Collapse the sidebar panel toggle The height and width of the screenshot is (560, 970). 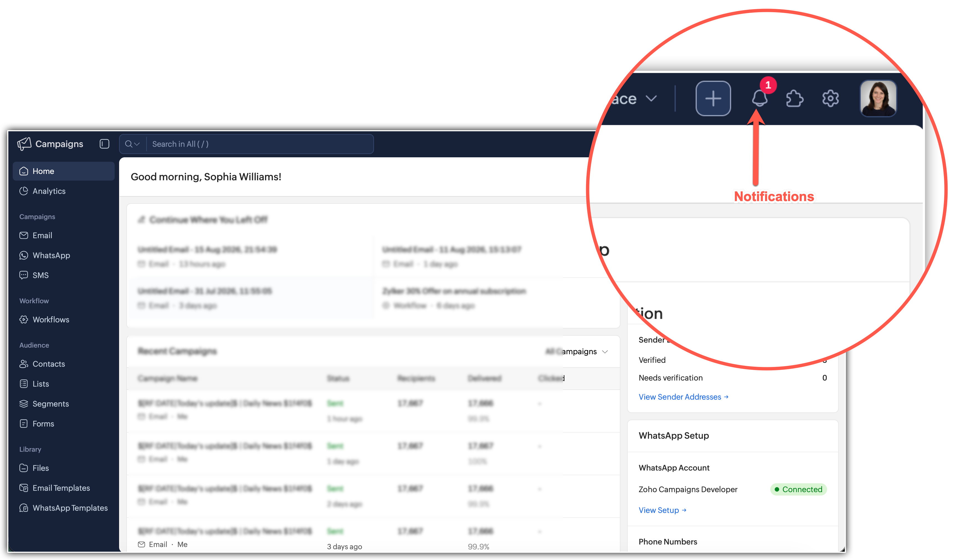[x=104, y=144]
